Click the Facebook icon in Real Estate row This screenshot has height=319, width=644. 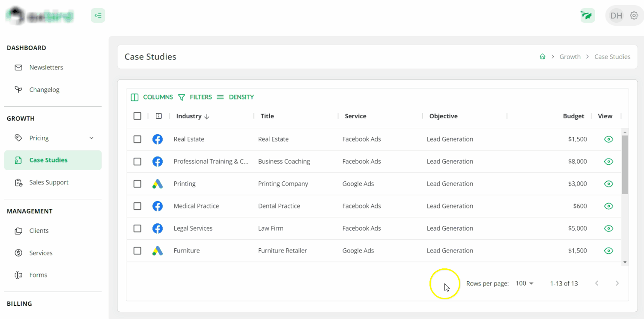coord(158,139)
